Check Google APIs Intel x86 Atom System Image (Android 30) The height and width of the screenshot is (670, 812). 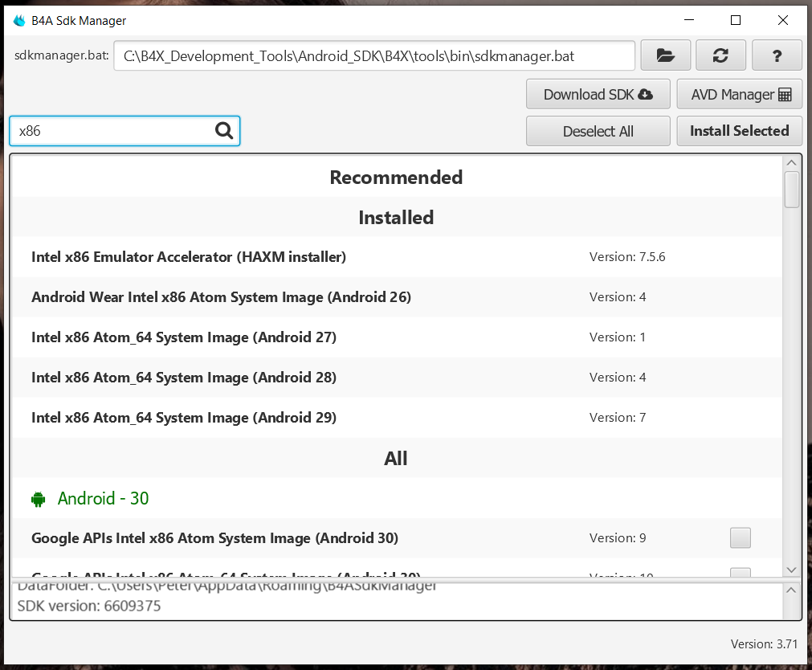pyautogui.click(x=740, y=538)
